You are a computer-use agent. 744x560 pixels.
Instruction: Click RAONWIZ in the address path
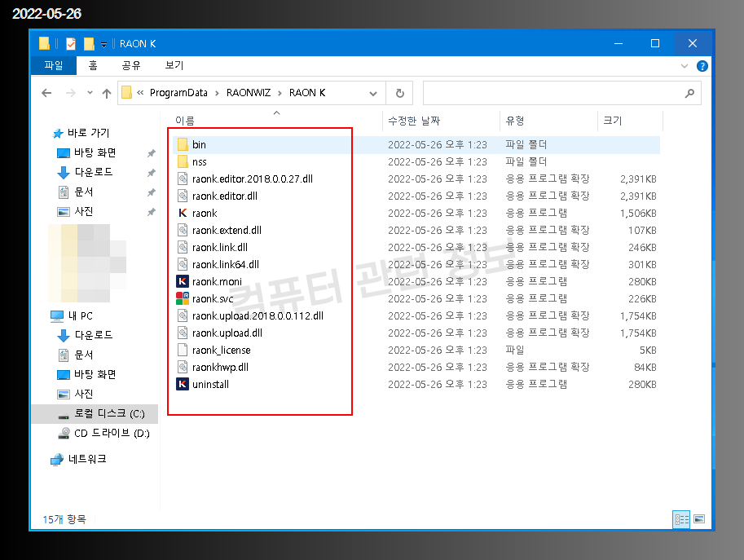point(249,93)
